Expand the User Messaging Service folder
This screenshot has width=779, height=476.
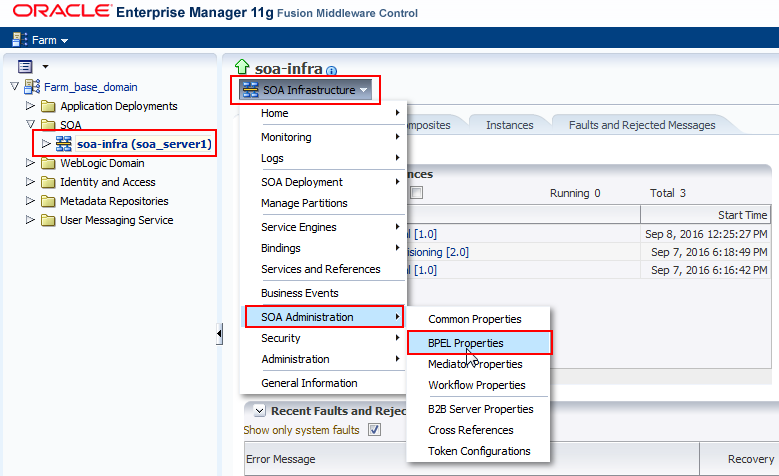point(30,219)
